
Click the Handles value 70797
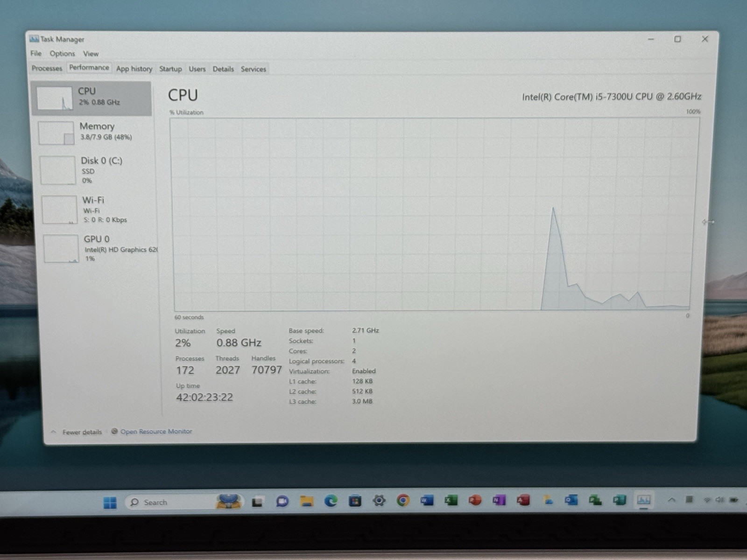point(267,370)
